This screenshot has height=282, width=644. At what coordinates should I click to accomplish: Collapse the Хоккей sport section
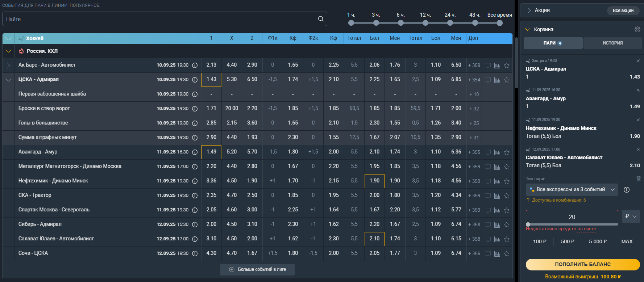coord(8,38)
